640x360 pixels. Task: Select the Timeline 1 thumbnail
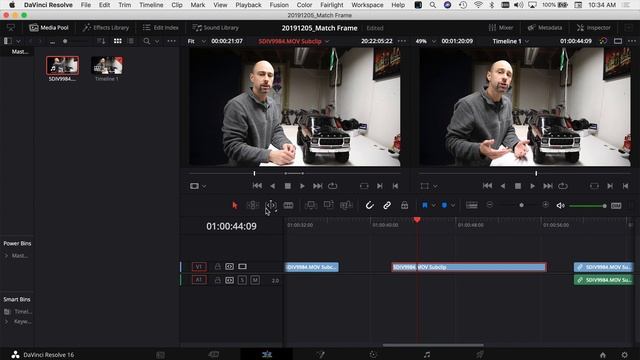coord(107,66)
